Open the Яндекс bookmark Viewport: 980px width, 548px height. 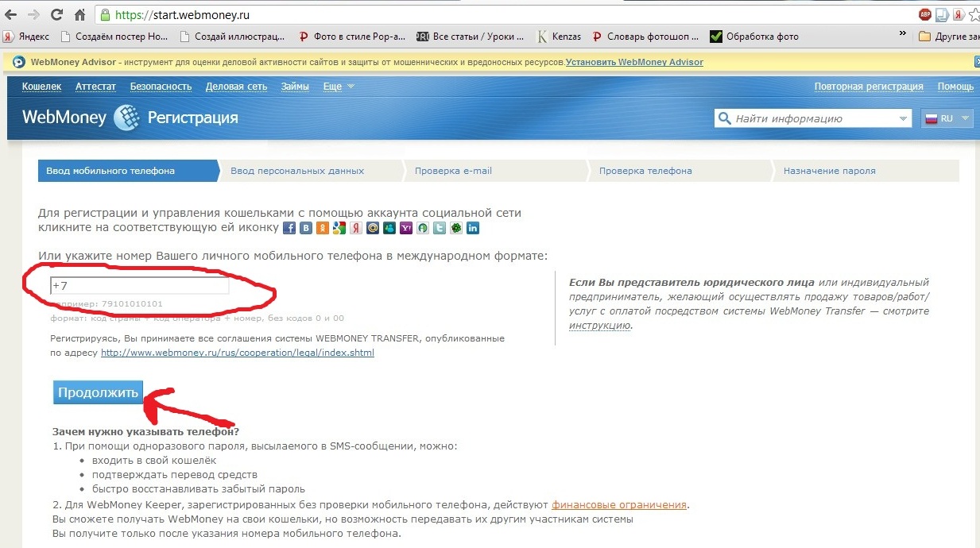tap(26, 36)
